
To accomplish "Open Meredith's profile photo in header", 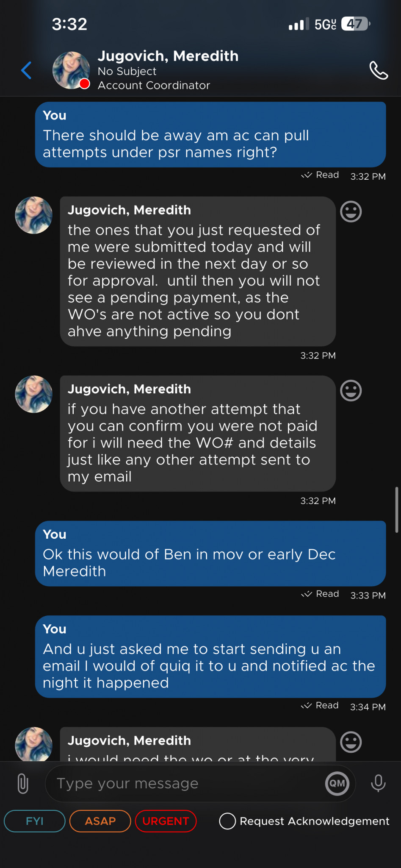I will 71,70.
